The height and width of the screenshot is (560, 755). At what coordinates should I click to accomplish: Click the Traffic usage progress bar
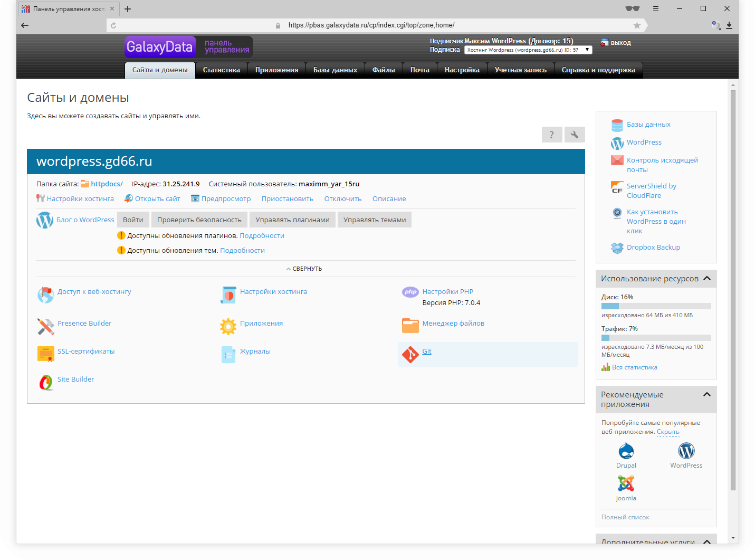pos(656,338)
